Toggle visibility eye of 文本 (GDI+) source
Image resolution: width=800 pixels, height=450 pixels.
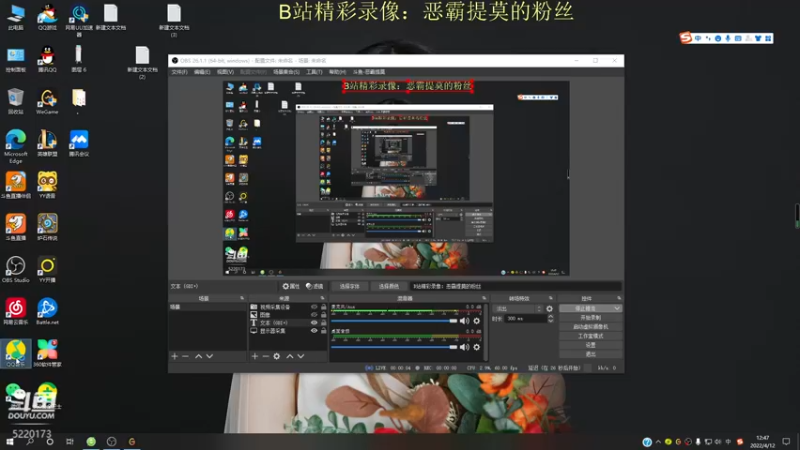point(314,322)
